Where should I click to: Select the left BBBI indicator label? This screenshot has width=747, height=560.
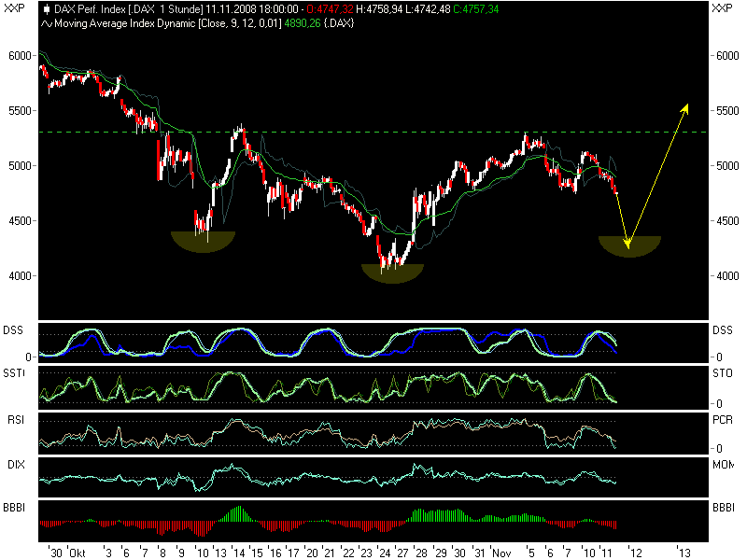pyautogui.click(x=14, y=508)
